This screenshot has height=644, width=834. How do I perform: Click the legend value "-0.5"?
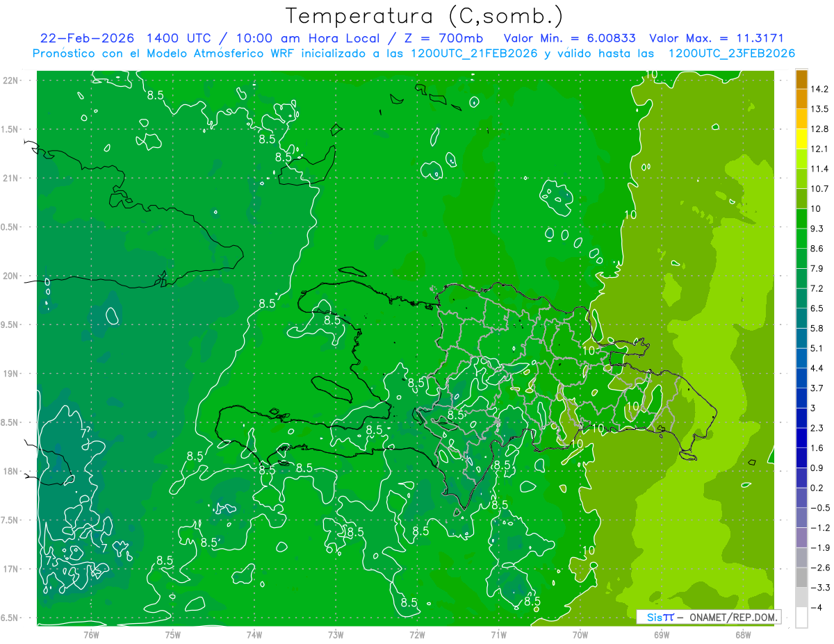pyautogui.click(x=819, y=508)
